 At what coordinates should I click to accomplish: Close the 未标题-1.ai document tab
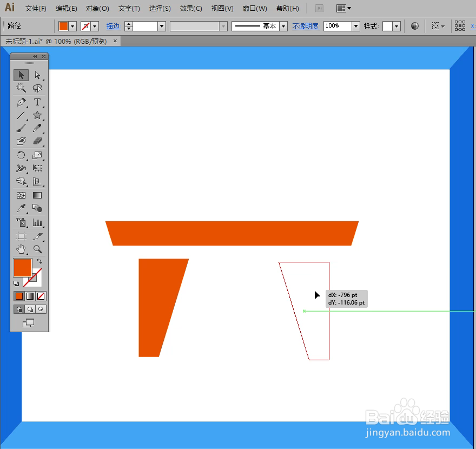115,41
